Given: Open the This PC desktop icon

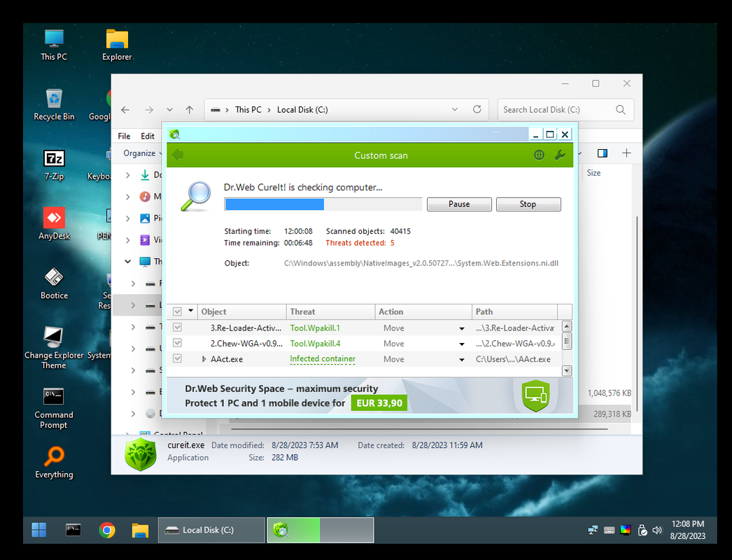Looking at the screenshot, I should [54, 45].
